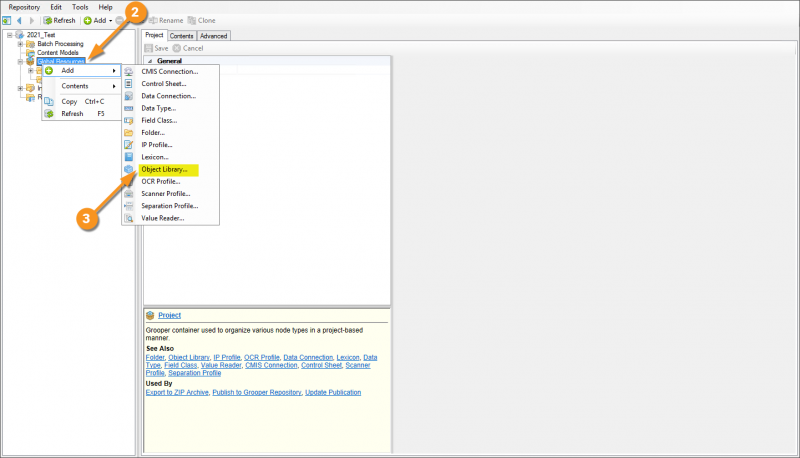Click the green plus icon beside context-menu Add
800x458 pixels.
pos(49,70)
